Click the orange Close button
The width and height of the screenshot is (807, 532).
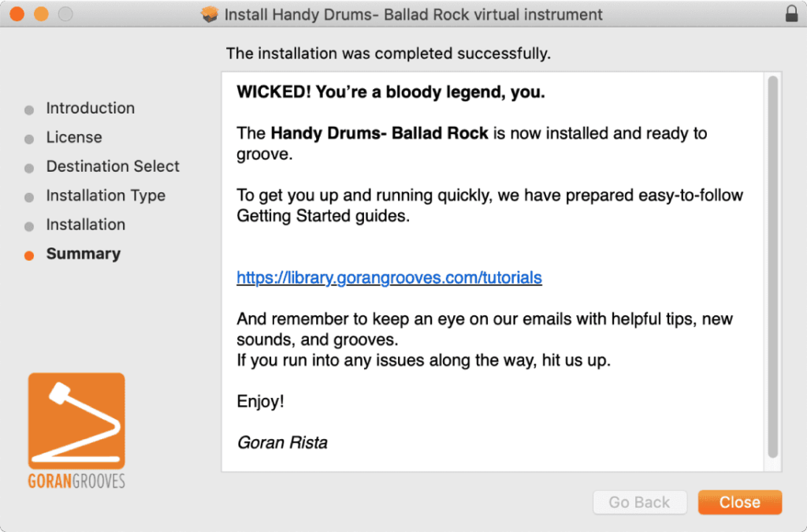(x=739, y=502)
